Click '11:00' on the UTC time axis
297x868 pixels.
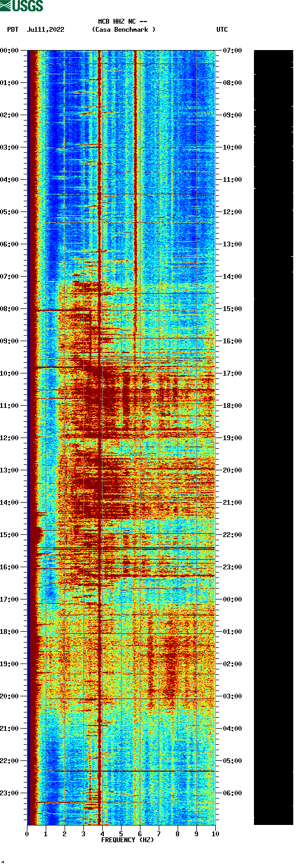tap(232, 180)
